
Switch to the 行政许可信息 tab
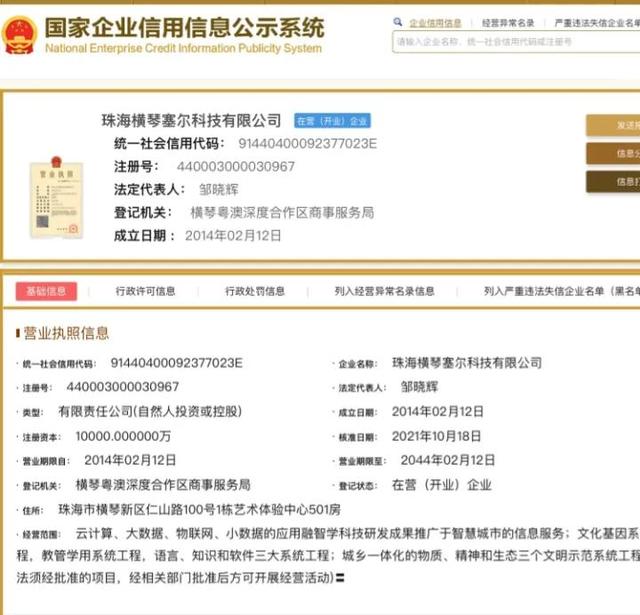pos(145,291)
